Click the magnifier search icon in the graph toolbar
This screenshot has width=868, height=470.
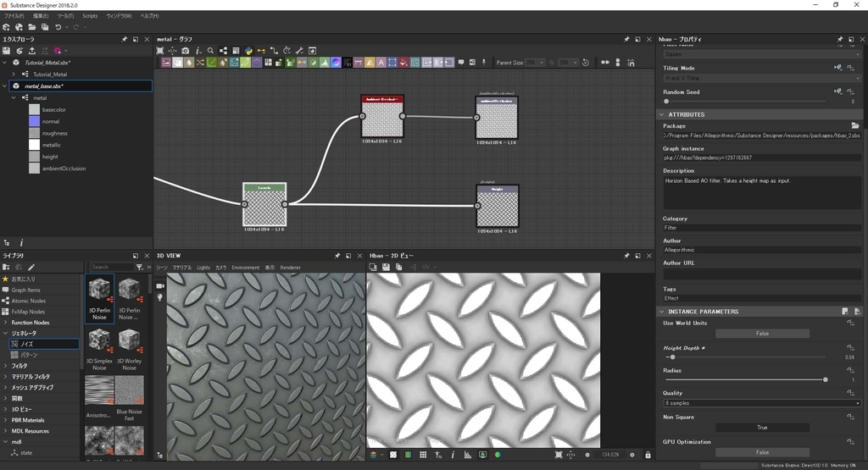[210, 51]
